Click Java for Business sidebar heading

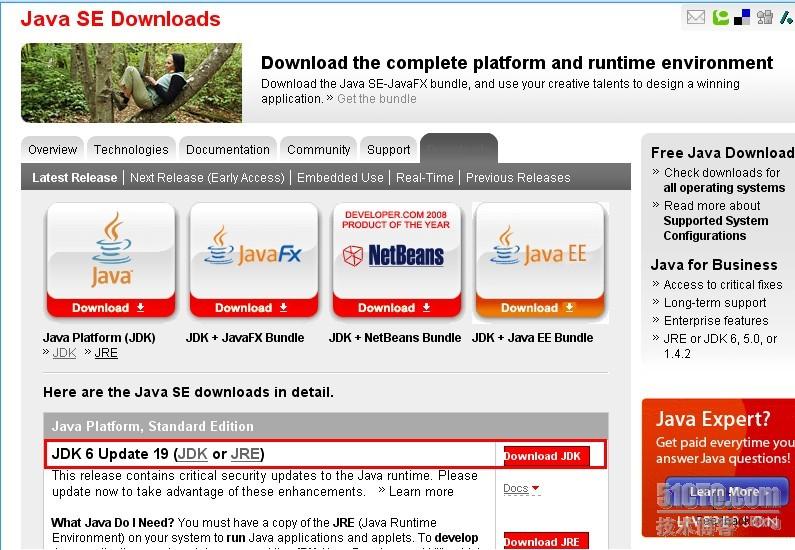(714, 265)
